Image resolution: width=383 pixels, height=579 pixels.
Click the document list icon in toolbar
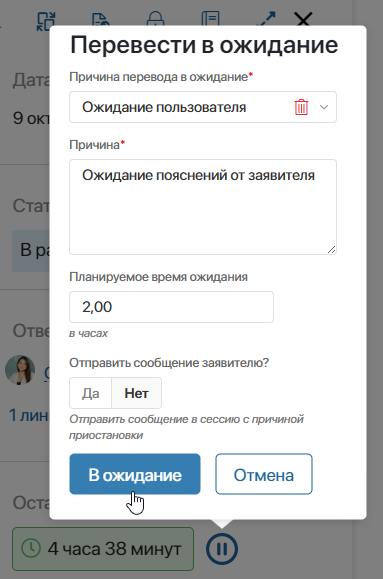(211, 18)
